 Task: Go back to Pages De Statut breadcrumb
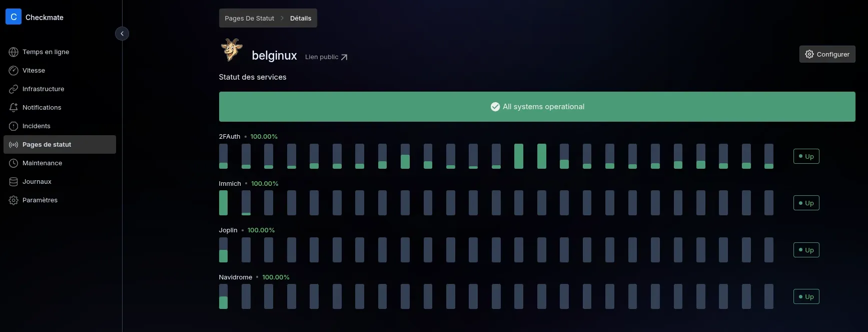tap(249, 19)
